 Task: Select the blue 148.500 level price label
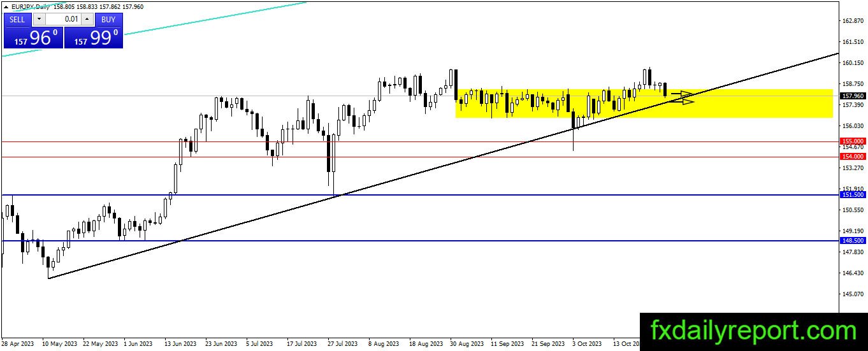tap(853, 241)
